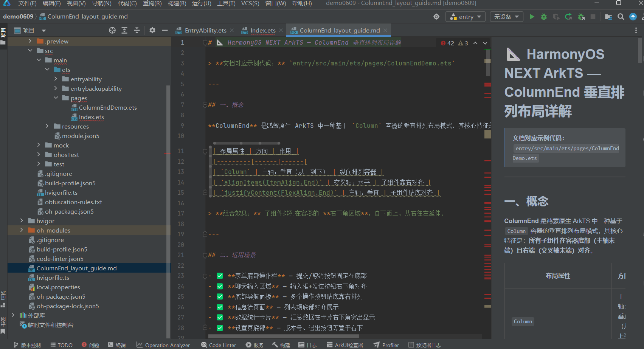Jump to previous highlighted error arrow
644x349 pixels.
475,43
